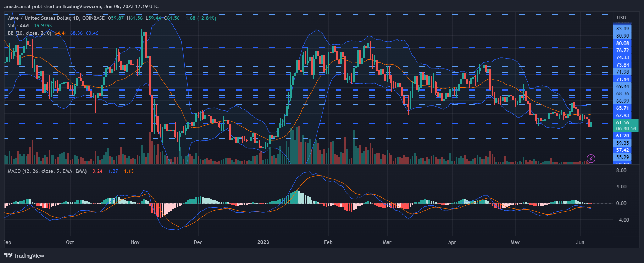Click the TradingView logo at bottom left
The width and height of the screenshot is (644, 263).
(24, 256)
